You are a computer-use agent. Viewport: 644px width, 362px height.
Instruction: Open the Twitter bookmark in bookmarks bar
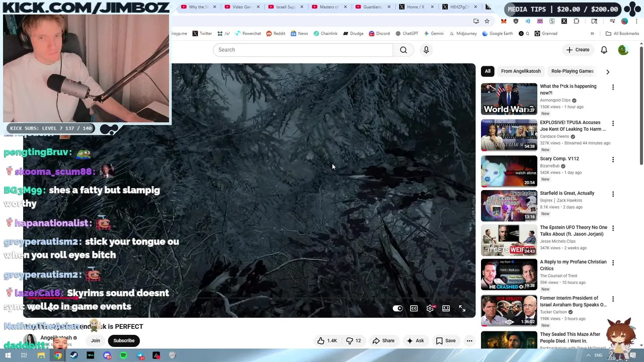tap(202, 34)
